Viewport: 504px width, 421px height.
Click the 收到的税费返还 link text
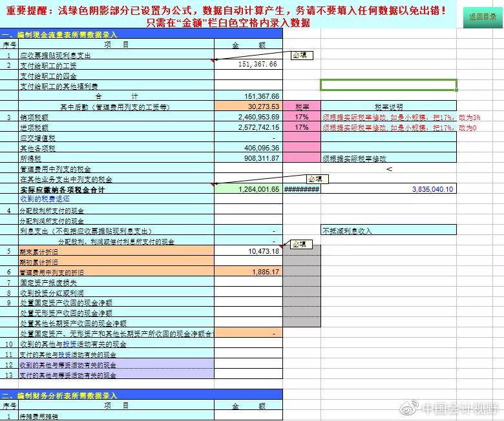click(x=45, y=199)
